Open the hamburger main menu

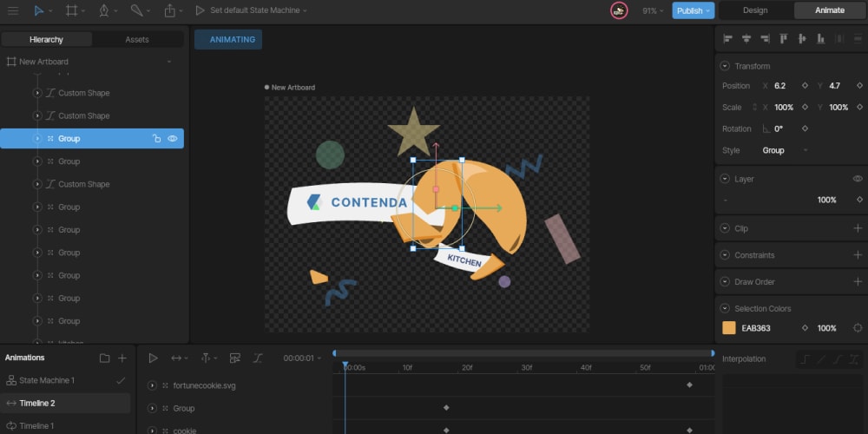[x=13, y=10]
